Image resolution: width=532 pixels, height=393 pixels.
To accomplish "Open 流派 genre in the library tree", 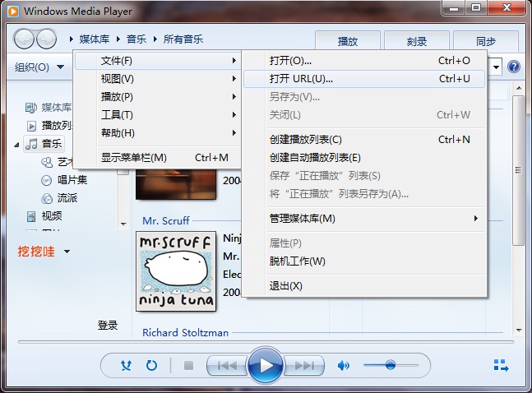I will point(48,198).
